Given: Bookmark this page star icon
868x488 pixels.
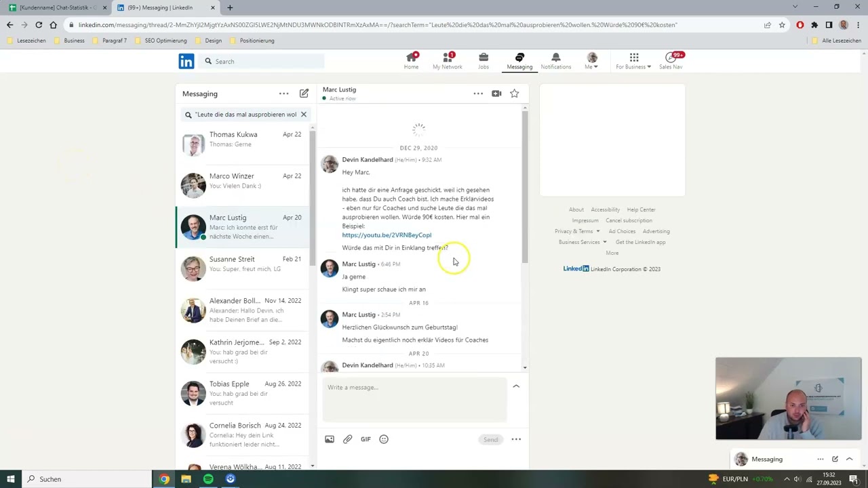Looking at the screenshot, I should tap(782, 25).
